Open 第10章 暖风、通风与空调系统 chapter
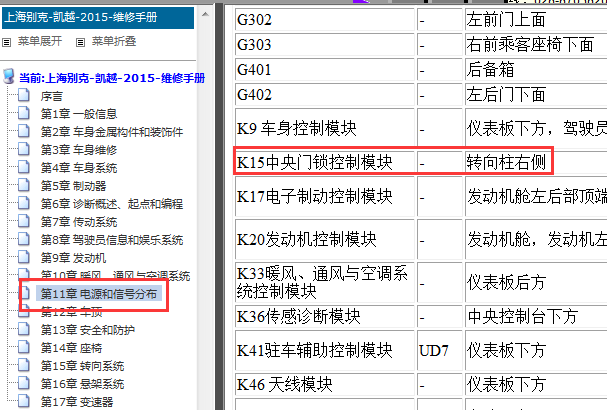 click(115, 276)
